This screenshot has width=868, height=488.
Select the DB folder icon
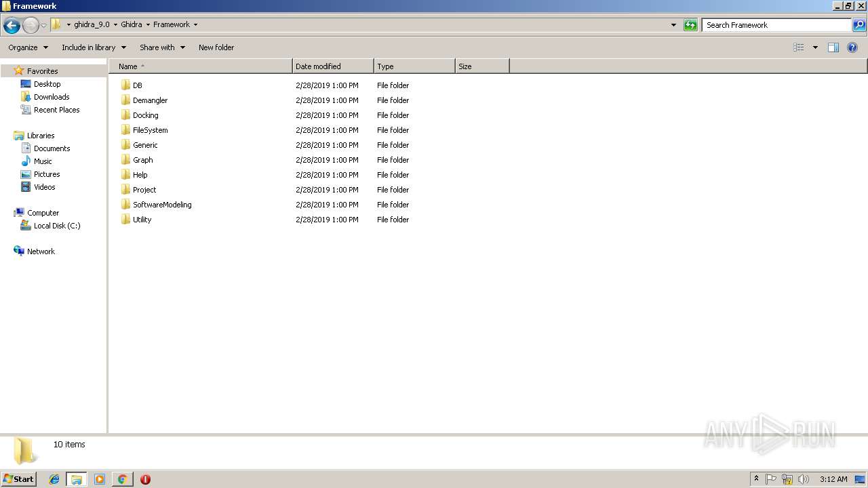coord(125,85)
